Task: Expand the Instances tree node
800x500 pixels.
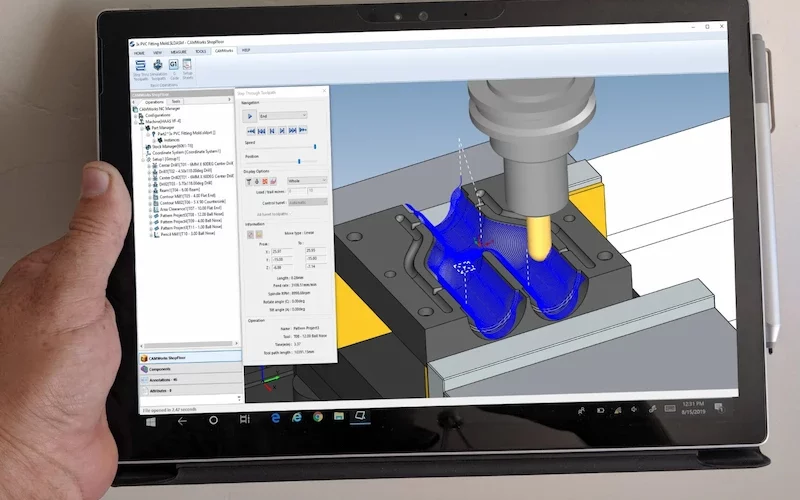Action: click(x=154, y=140)
